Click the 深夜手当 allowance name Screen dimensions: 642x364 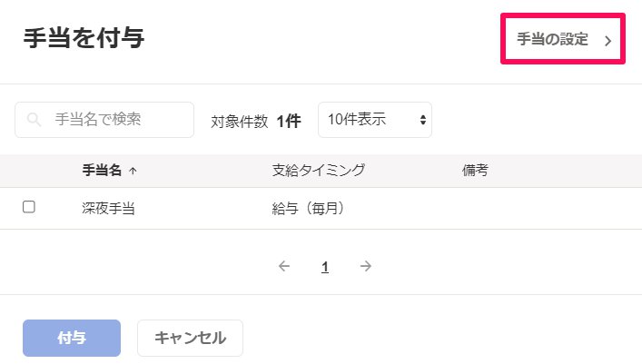[108, 209]
